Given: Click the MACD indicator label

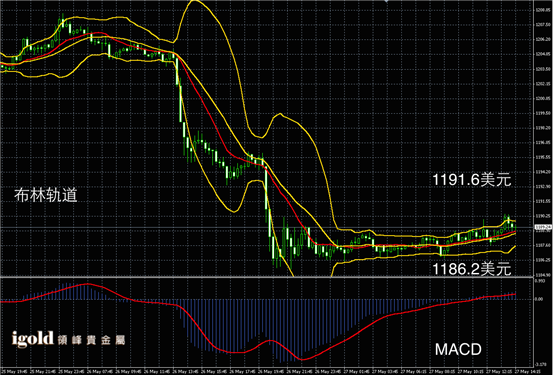Looking at the screenshot, I should click(x=458, y=350).
